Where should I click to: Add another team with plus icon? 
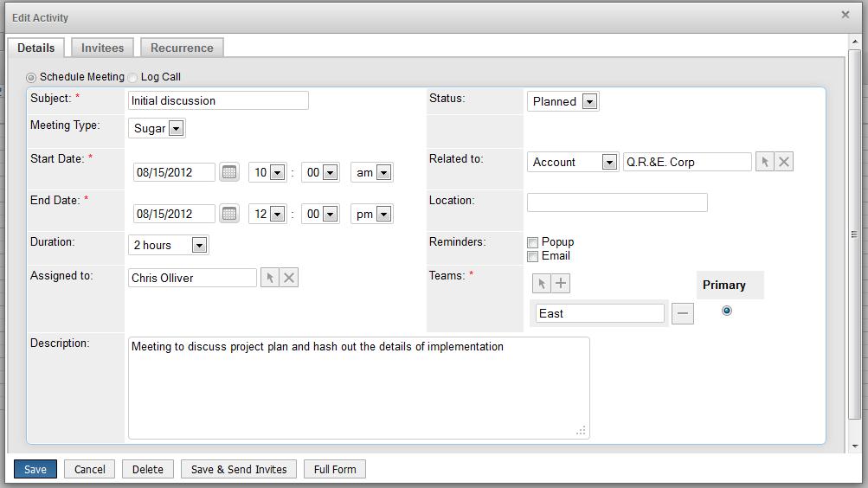click(x=561, y=283)
